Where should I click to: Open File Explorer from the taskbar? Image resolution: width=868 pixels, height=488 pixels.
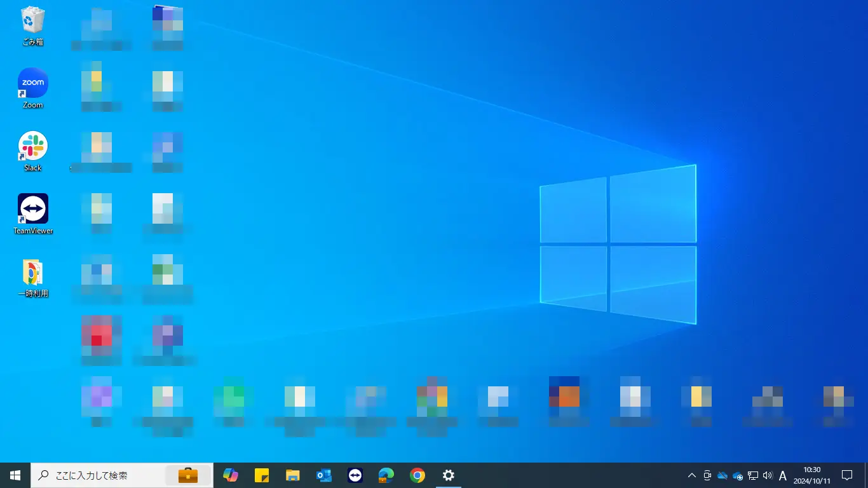292,475
